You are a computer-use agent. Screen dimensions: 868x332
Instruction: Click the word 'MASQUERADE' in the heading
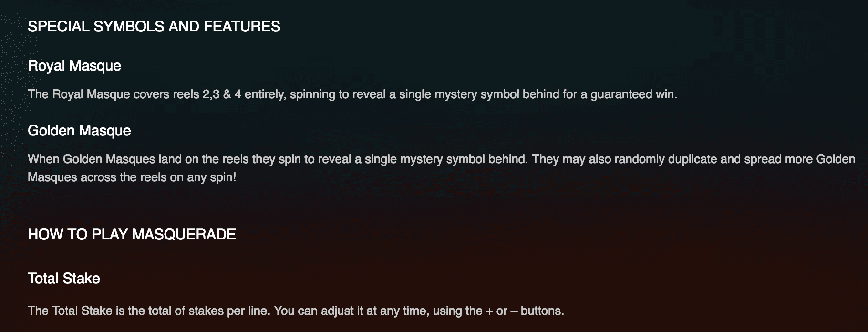click(x=184, y=235)
